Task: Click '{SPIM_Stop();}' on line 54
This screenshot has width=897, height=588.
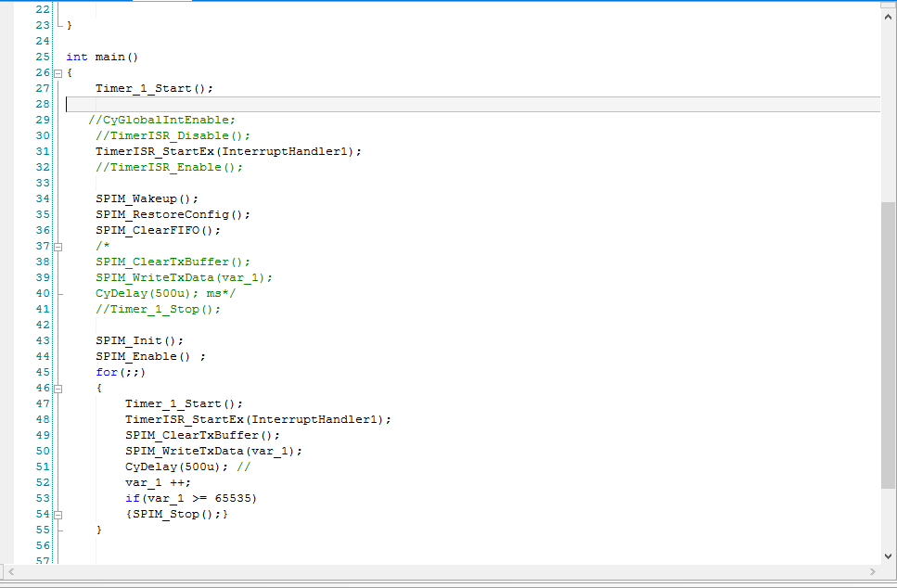Action: click(176, 514)
